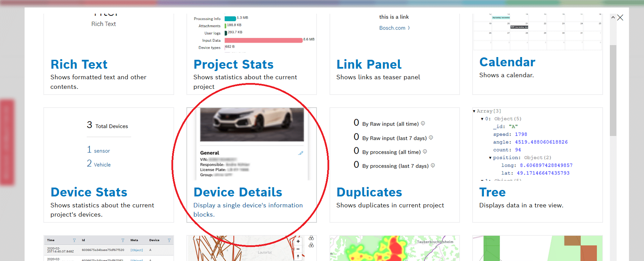Close the widget selection dialog
The image size is (644, 261).
[x=620, y=17]
